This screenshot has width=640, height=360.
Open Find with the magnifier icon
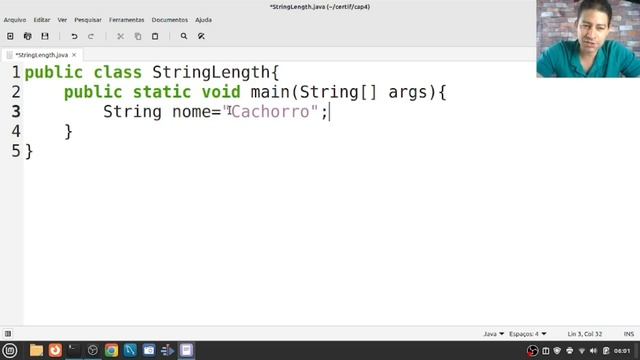[x=184, y=36]
